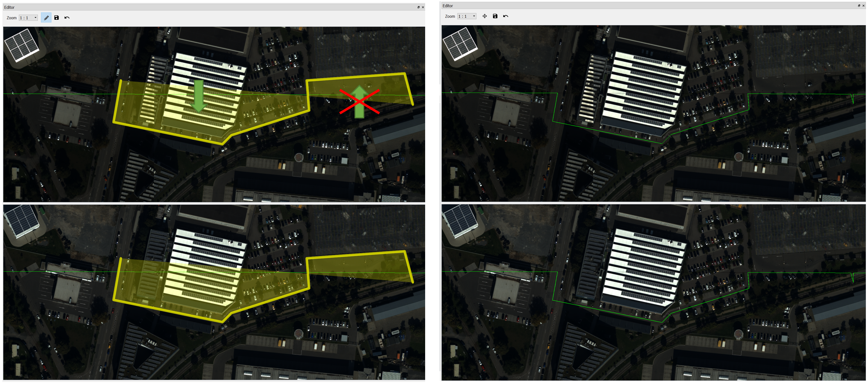Click the undo arrow in right Editor

tap(506, 16)
